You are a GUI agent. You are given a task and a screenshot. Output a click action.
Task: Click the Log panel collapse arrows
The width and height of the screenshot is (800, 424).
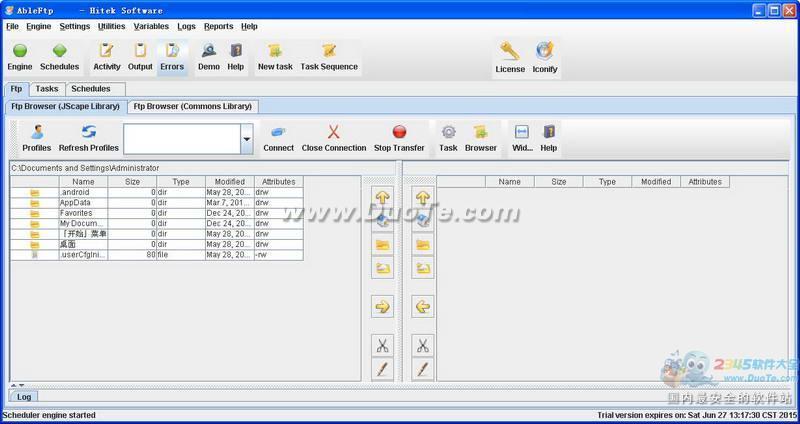(x=17, y=385)
